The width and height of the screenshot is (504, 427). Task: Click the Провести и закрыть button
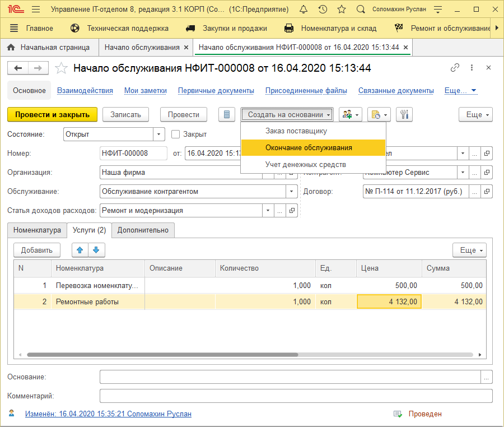pos(52,114)
